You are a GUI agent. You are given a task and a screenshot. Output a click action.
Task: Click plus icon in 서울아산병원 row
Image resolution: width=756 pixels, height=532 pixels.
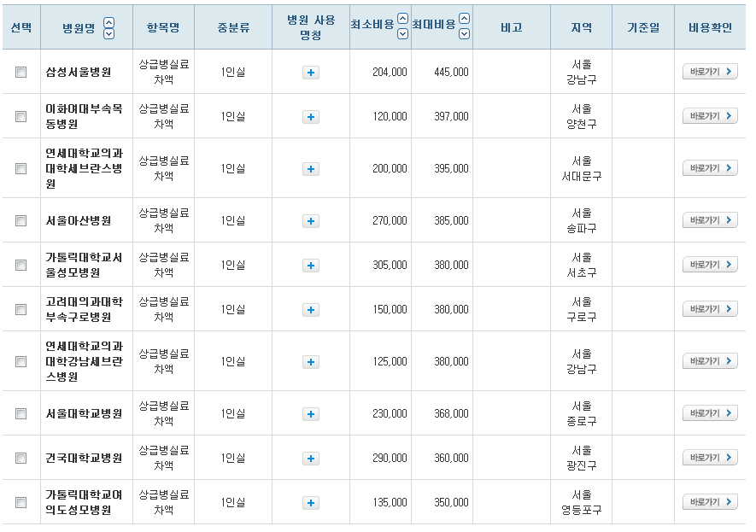coord(311,221)
